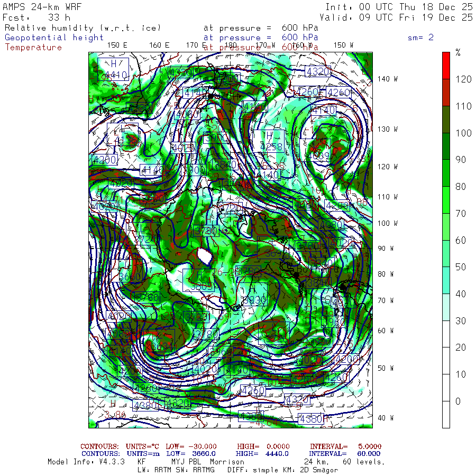This screenshot has width=476, height=476.
Task: Select the '140 W' longitude label
Action: point(388,79)
